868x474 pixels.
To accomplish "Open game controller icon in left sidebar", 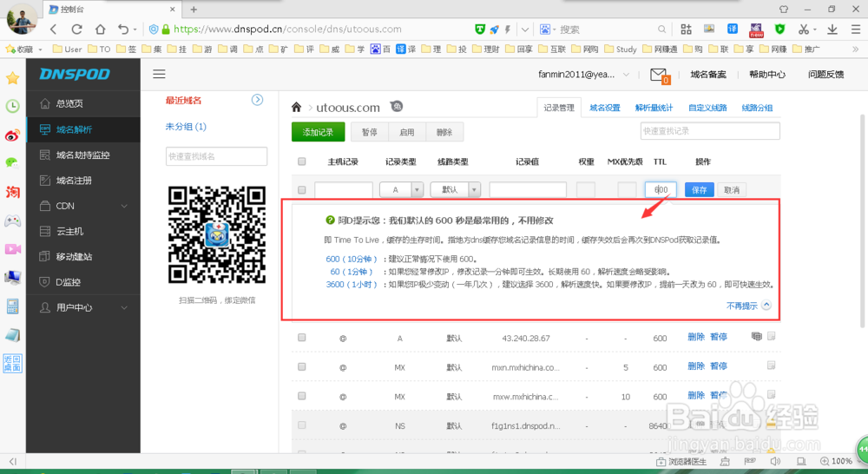I will pyautogui.click(x=12, y=221).
